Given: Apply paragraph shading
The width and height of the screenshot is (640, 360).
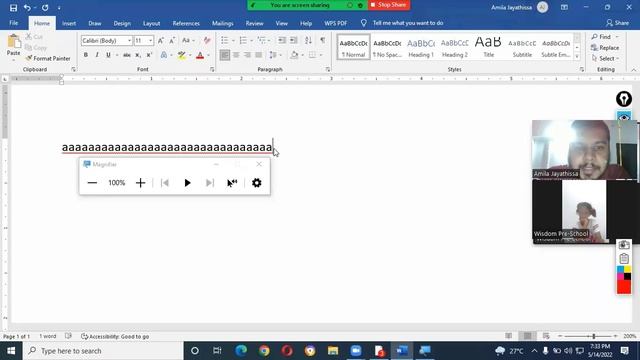Looking at the screenshot, I should coord(294,55).
